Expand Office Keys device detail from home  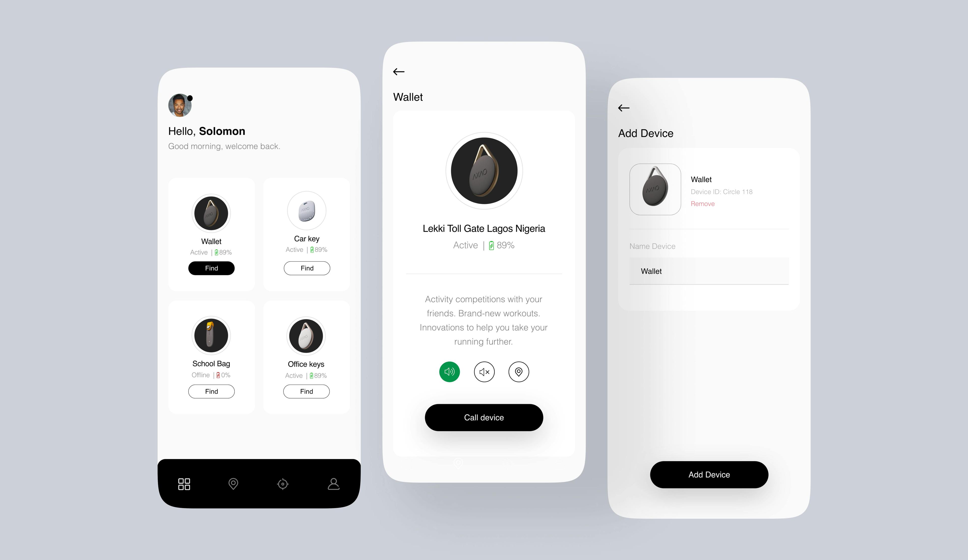[306, 347]
